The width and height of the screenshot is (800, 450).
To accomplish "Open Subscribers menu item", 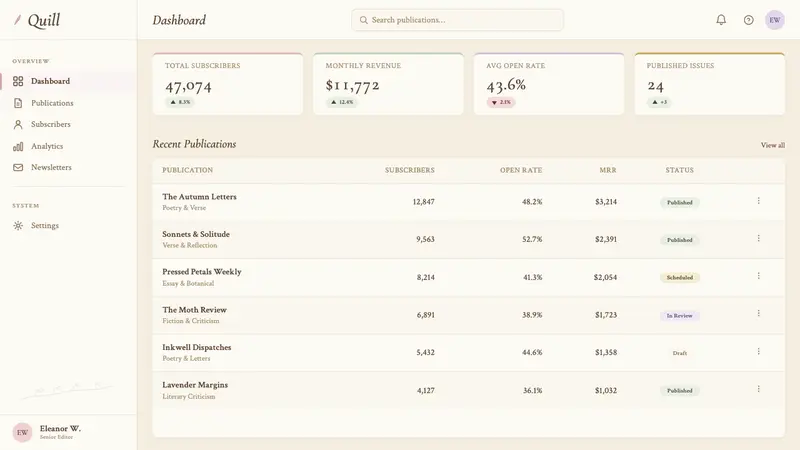I will 68,124.
